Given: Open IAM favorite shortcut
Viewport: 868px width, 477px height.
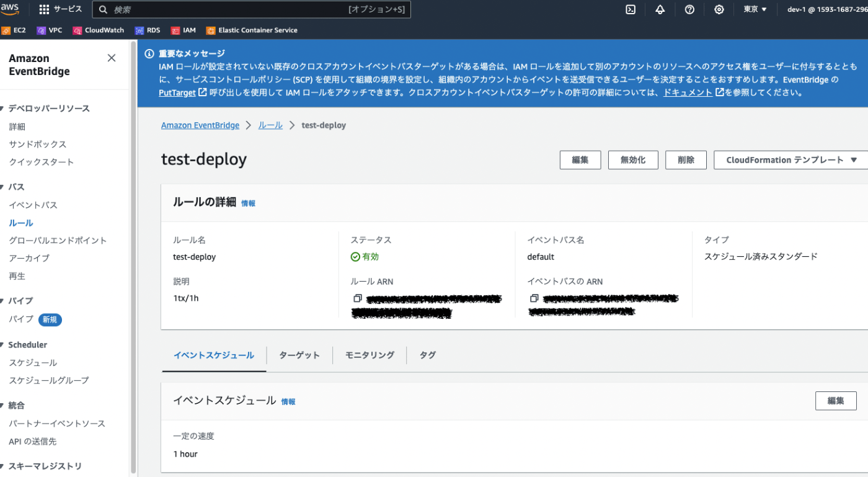Looking at the screenshot, I should 184,30.
